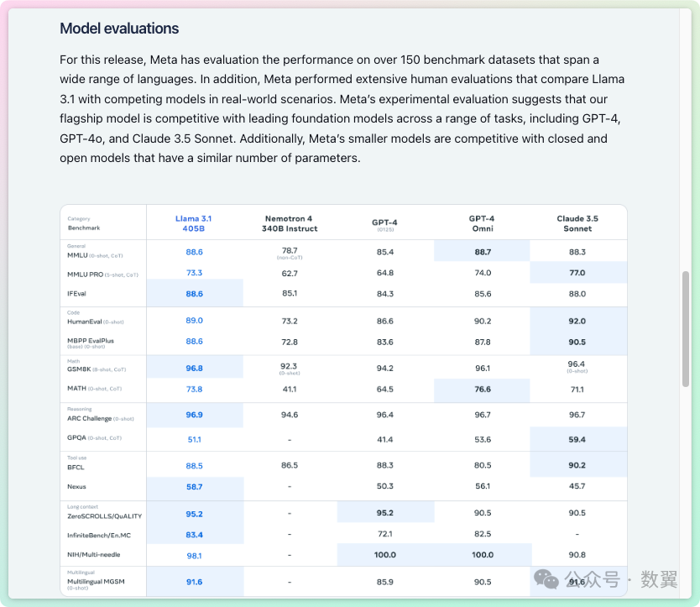Select the Llama 3.1 405B column header
700x607 pixels.
(193, 223)
